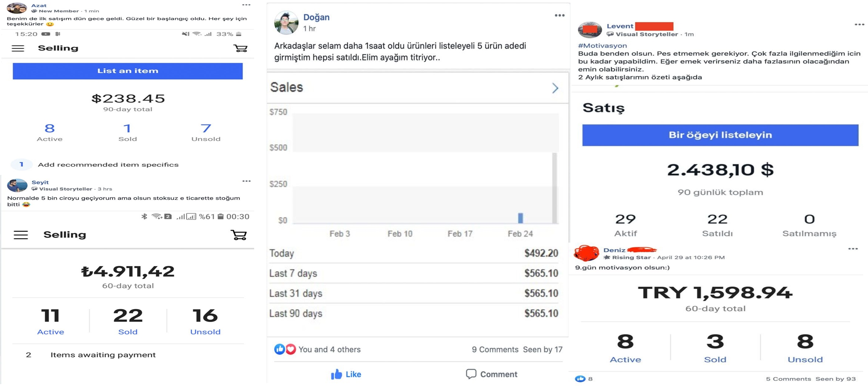868x386 pixels.
Task: Comment on Doğan's post
Action: pyautogui.click(x=491, y=374)
